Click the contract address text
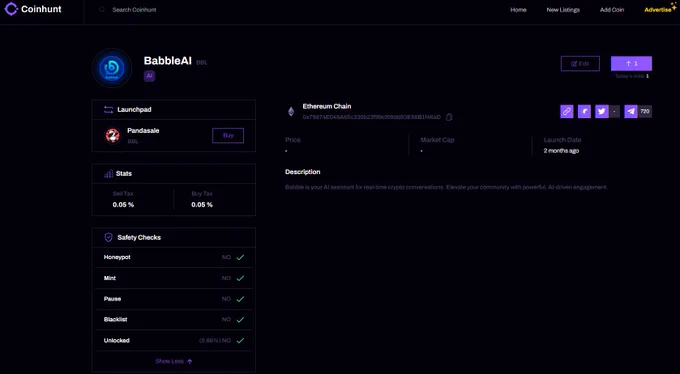Screen dimensions: 680x374 pos(372,117)
